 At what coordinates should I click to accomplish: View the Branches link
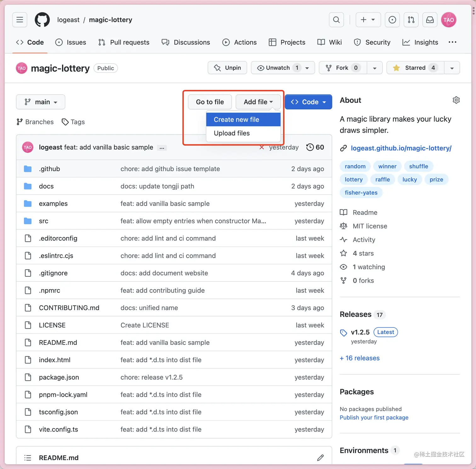coord(35,122)
